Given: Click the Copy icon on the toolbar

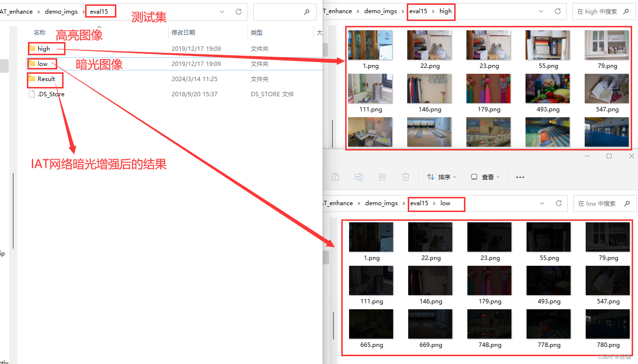Looking at the screenshot, I should pyautogui.click(x=335, y=177).
